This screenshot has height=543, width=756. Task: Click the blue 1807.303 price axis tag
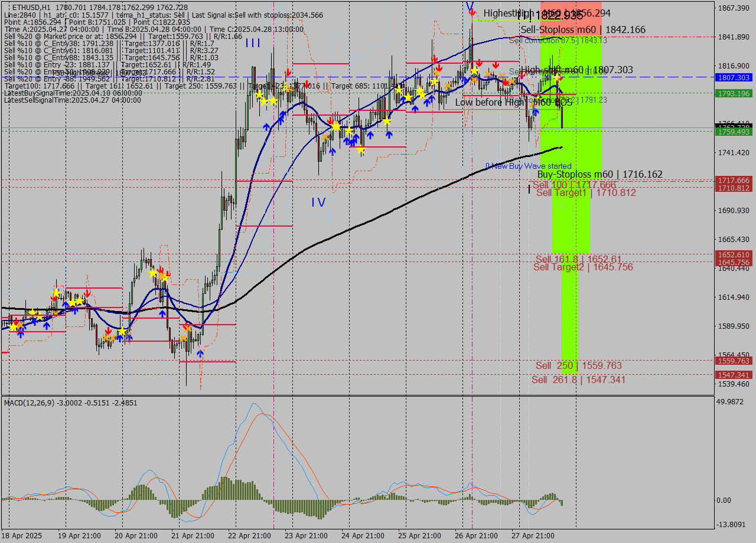point(733,77)
